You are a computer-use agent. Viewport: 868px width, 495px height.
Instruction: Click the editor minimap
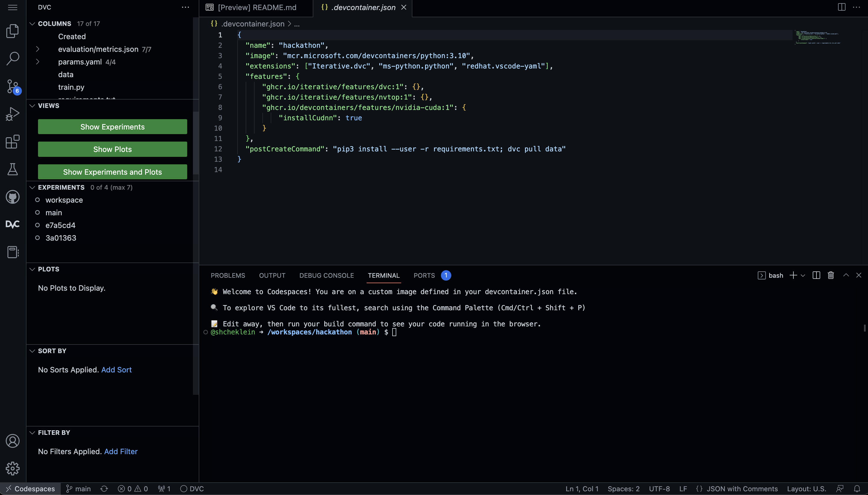[x=818, y=37]
